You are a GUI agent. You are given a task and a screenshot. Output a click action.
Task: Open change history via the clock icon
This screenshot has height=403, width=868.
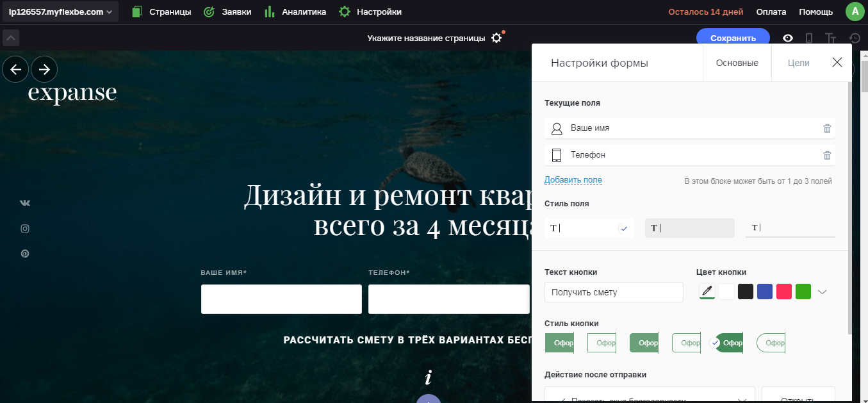pyautogui.click(x=853, y=38)
